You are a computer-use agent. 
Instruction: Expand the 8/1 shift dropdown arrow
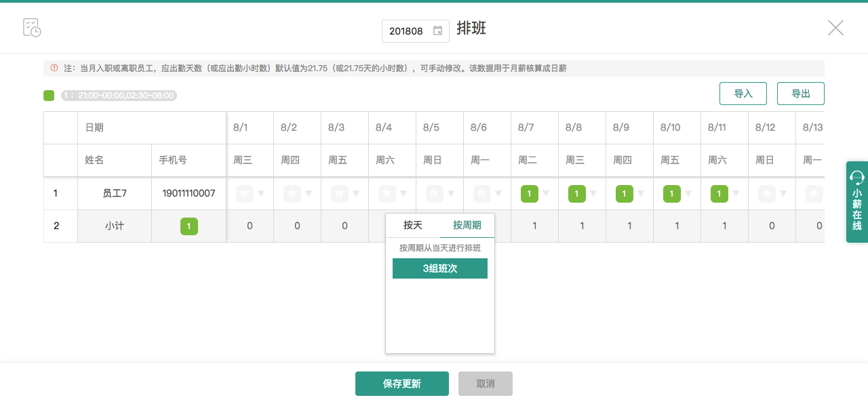point(261,194)
